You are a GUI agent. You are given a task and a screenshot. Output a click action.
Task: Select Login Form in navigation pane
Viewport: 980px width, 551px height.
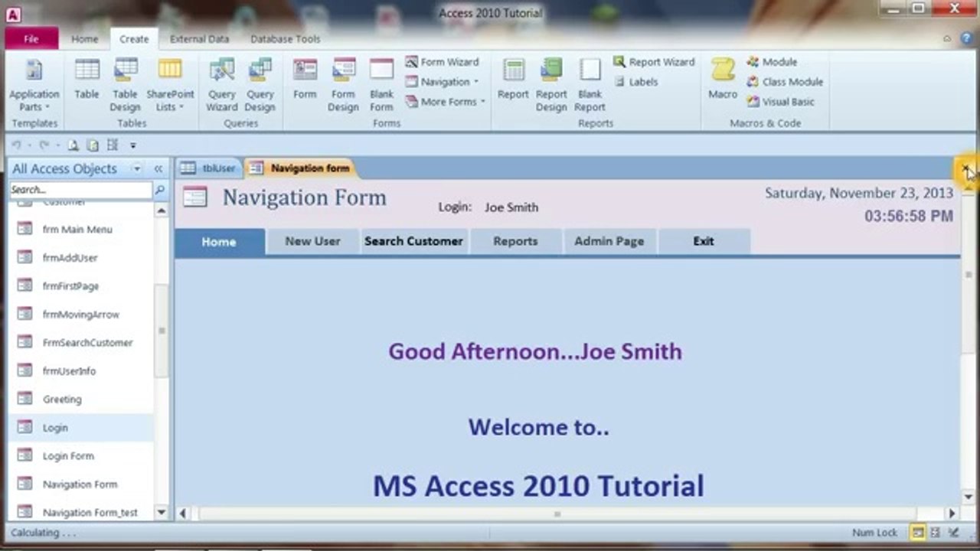pos(81,456)
